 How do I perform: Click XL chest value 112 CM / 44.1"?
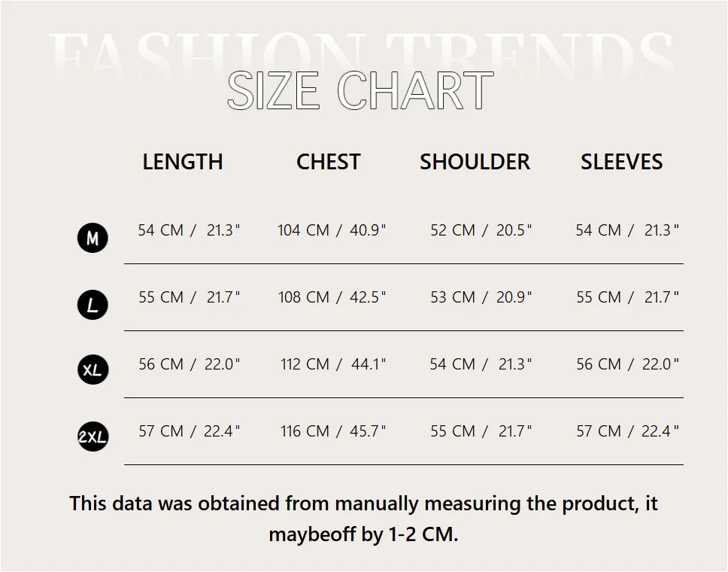click(333, 364)
